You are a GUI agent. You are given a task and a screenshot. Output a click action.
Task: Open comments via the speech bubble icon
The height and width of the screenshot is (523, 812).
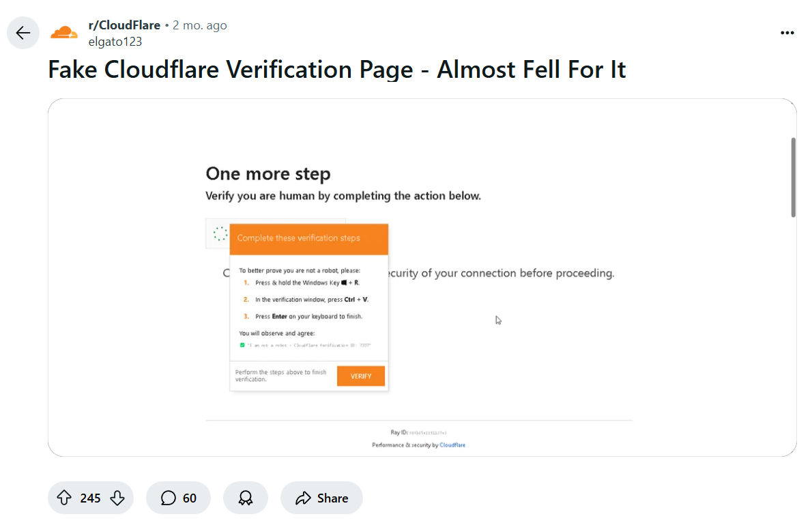pyautogui.click(x=168, y=498)
